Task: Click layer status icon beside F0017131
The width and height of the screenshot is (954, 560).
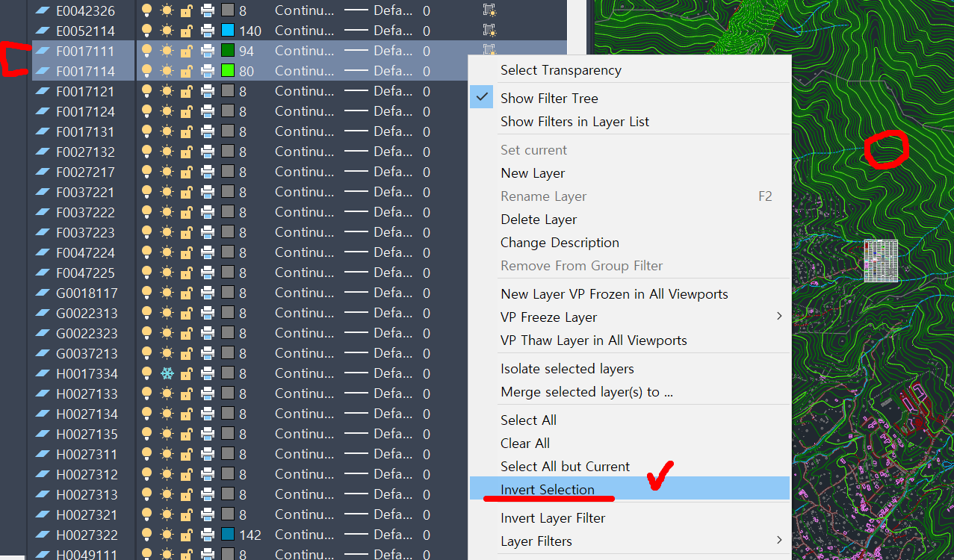Action: 43,131
